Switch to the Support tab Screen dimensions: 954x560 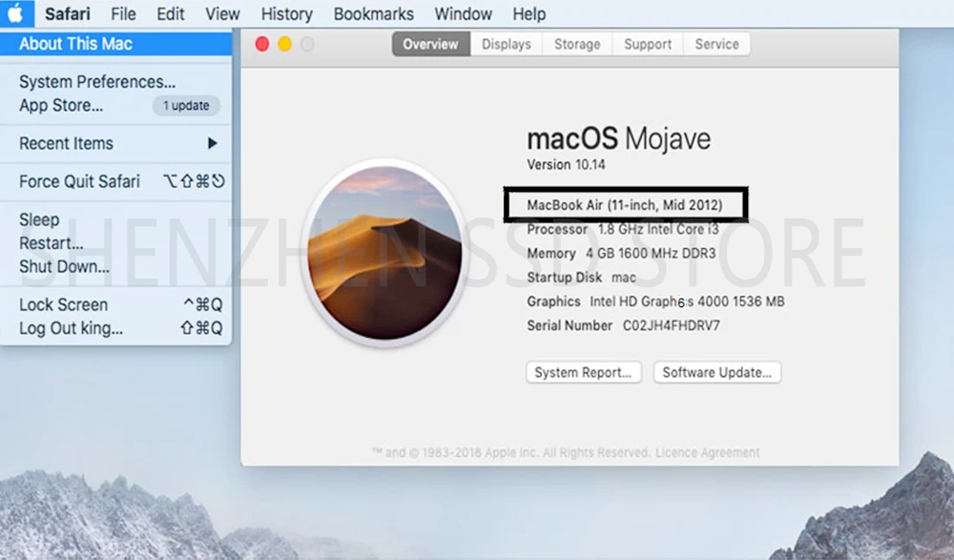point(648,45)
